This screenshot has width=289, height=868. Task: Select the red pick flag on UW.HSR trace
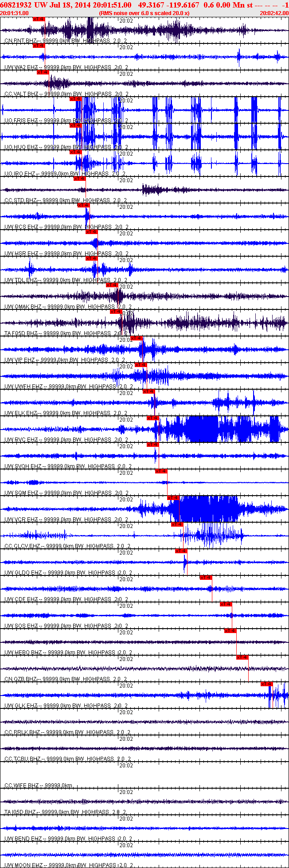(92, 231)
